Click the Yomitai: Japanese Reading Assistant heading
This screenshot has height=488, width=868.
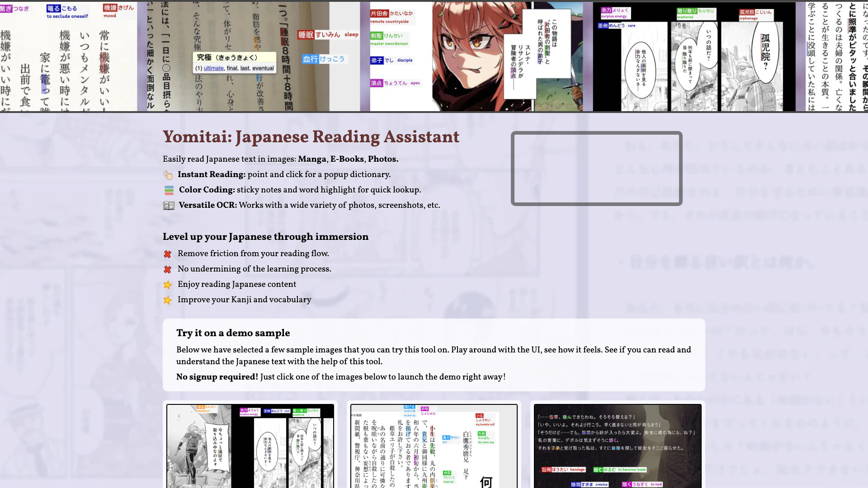point(311,137)
